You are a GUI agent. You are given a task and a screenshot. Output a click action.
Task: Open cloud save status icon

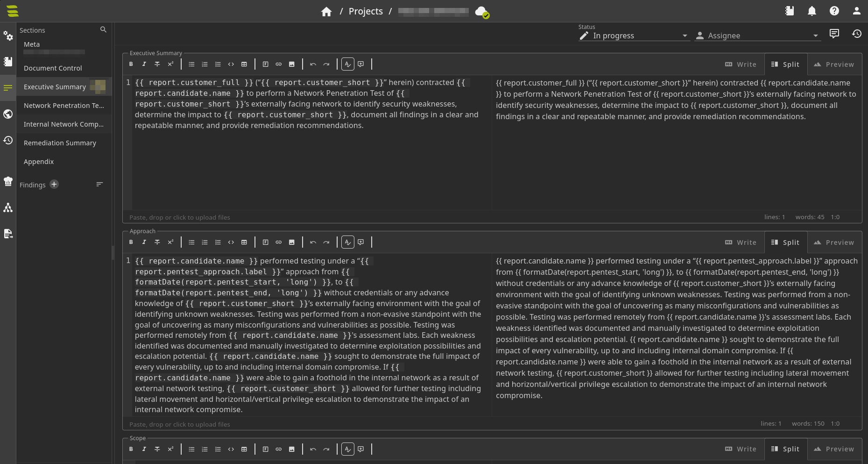tap(482, 12)
